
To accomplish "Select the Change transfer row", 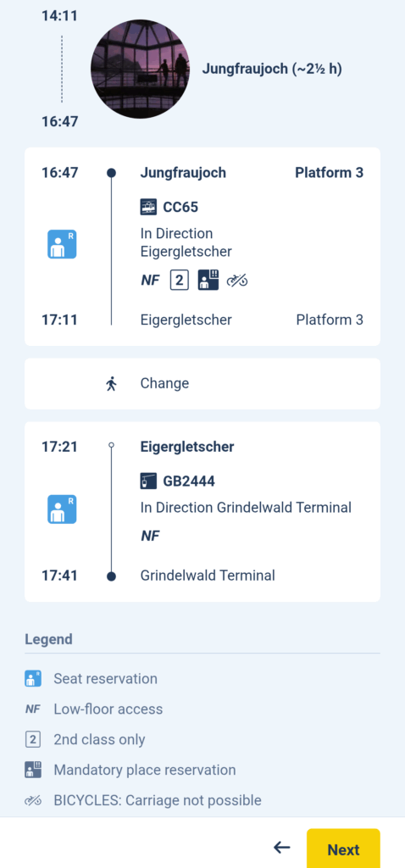I will pyautogui.click(x=202, y=384).
